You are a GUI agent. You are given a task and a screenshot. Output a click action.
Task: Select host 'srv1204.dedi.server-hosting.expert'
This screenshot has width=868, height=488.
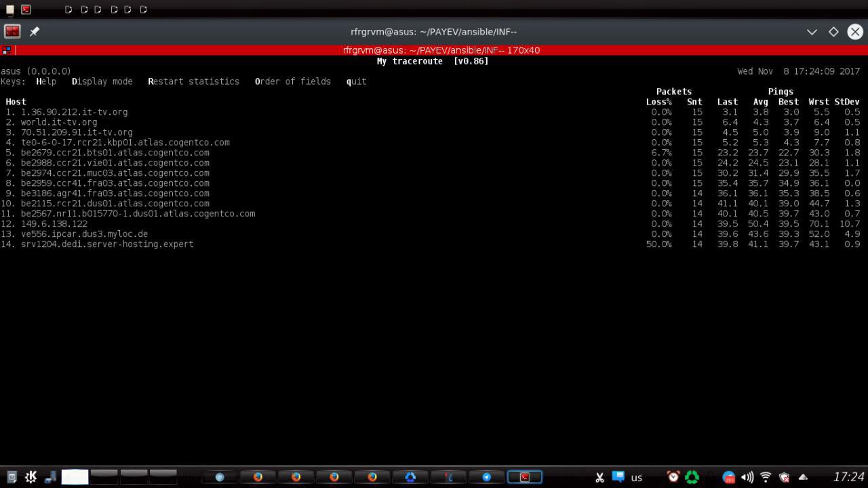pyautogui.click(x=107, y=244)
